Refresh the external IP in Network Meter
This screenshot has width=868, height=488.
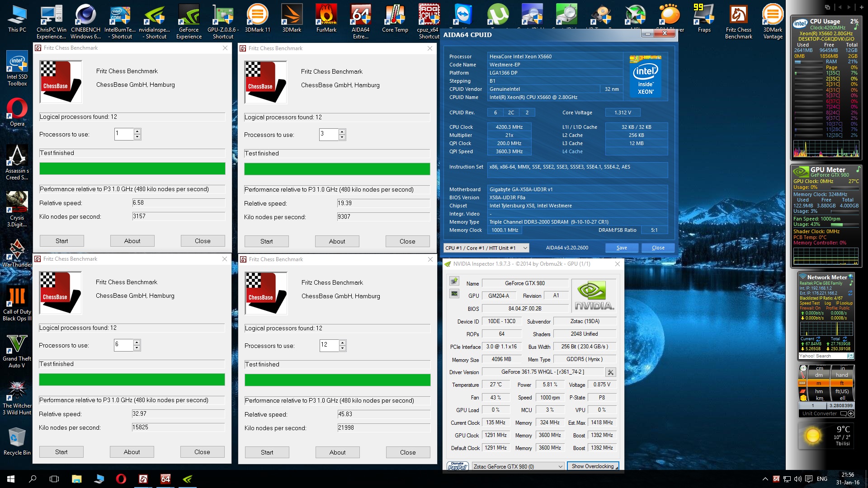click(850, 293)
